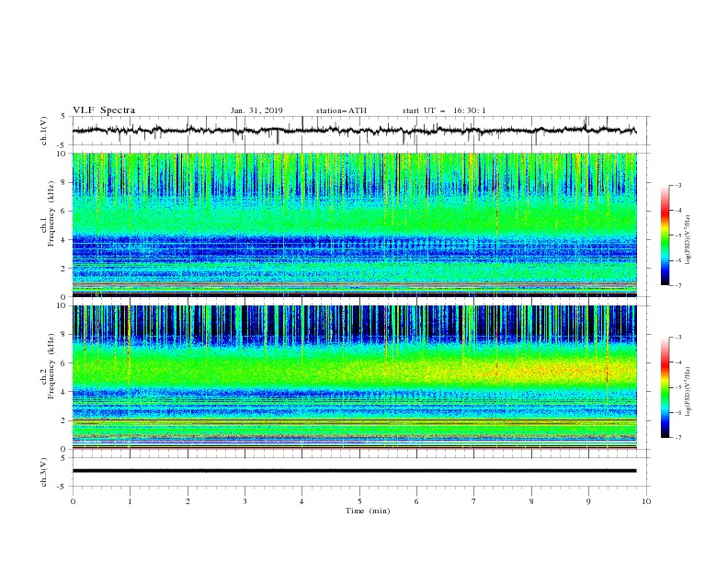The height and width of the screenshot is (563, 728).
Task: Click time axis tick label "2"
Action: (x=188, y=501)
